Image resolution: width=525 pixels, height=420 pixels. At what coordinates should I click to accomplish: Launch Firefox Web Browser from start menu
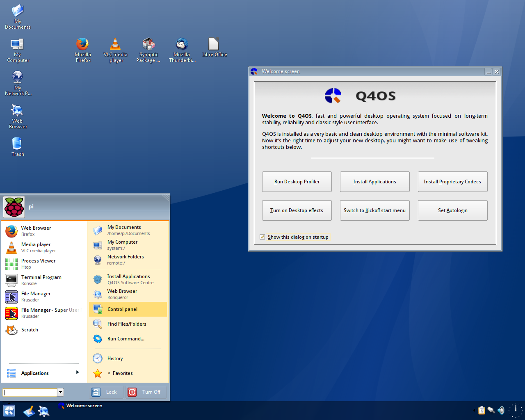[x=43, y=231]
